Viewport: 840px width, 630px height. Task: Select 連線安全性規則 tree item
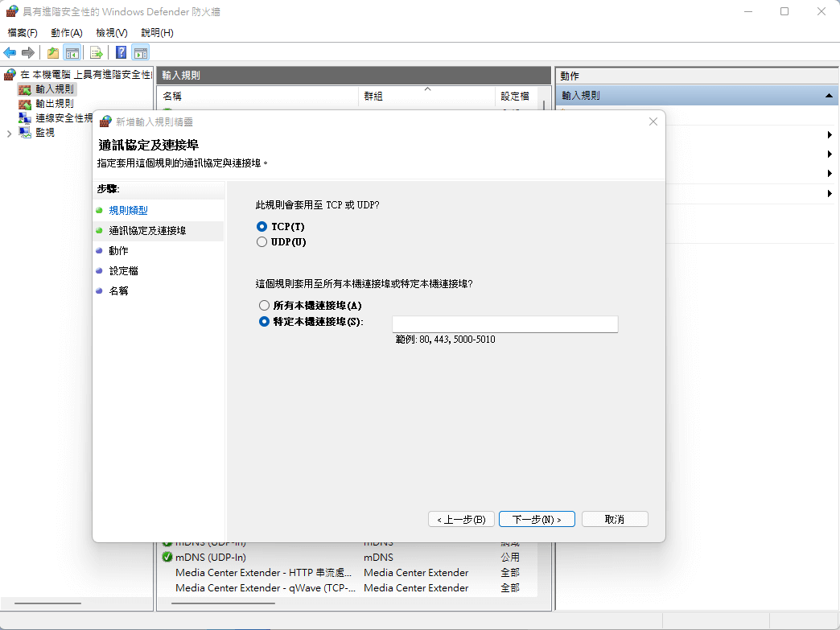[x=64, y=117]
